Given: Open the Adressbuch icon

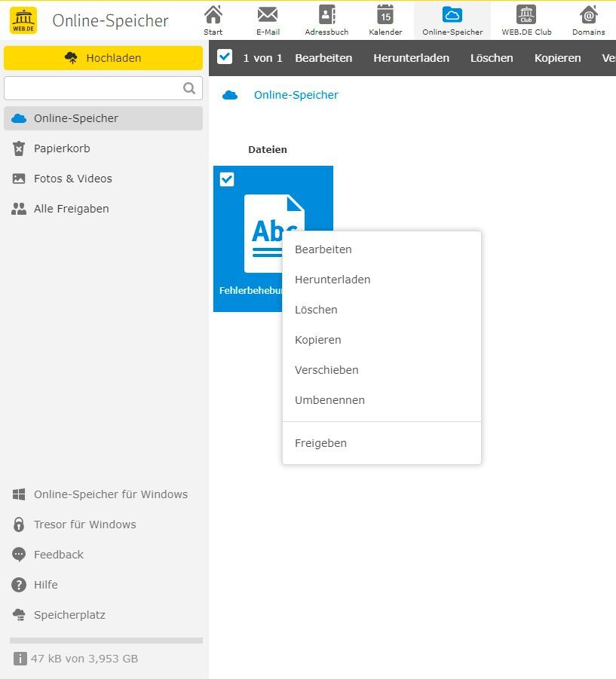Looking at the screenshot, I should pyautogui.click(x=326, y=15).
